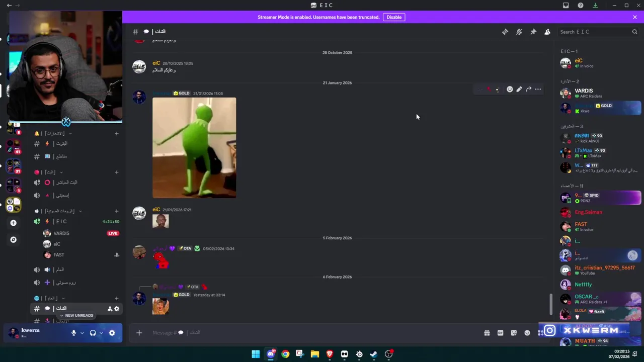Open the GIF picker
This screenshot has width=644, height=362.
point(500,333)
